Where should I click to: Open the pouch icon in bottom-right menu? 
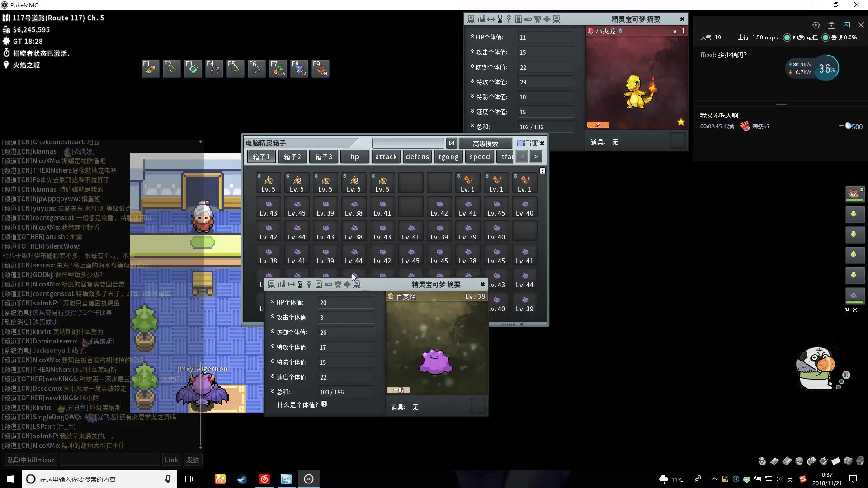[x=763, y=461]
